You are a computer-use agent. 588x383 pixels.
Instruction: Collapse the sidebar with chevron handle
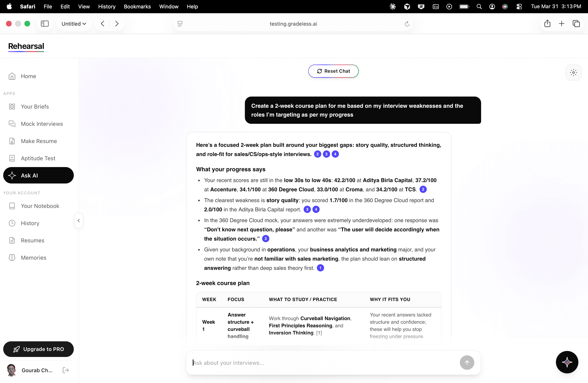click(79, 221)
